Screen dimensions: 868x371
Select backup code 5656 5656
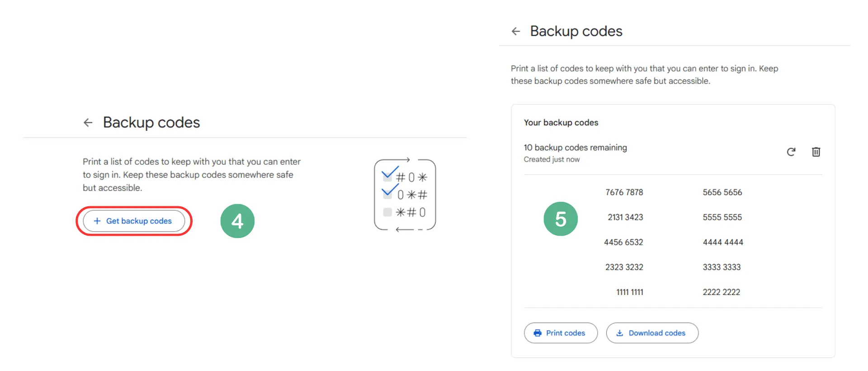coord(722,192)
